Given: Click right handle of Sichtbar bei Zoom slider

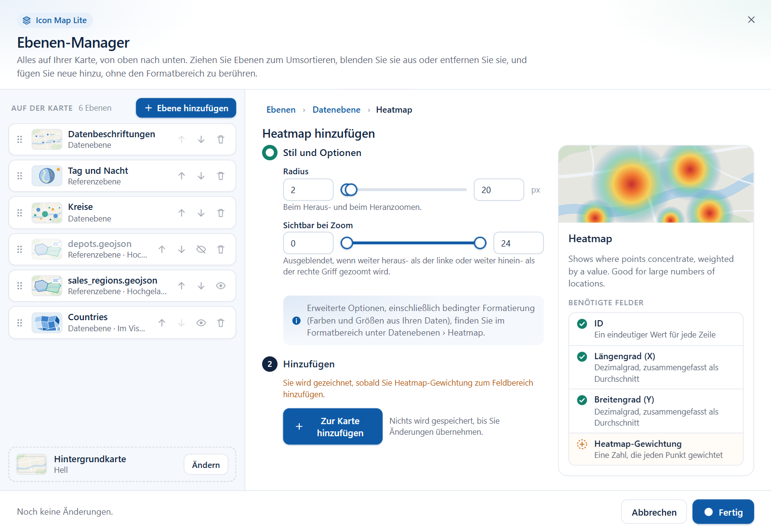Looking at the screenshot, I should [x=480, y=243].
